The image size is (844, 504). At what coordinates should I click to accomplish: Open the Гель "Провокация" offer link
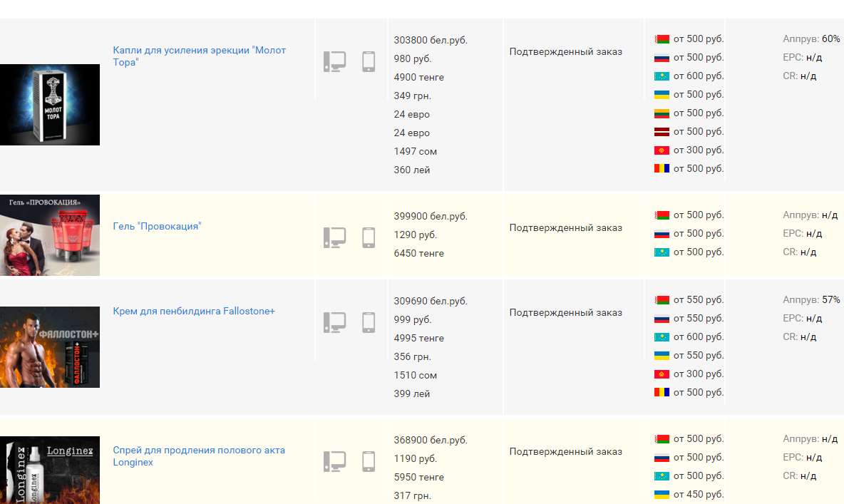pyautogui.click(x=157, y=227)
